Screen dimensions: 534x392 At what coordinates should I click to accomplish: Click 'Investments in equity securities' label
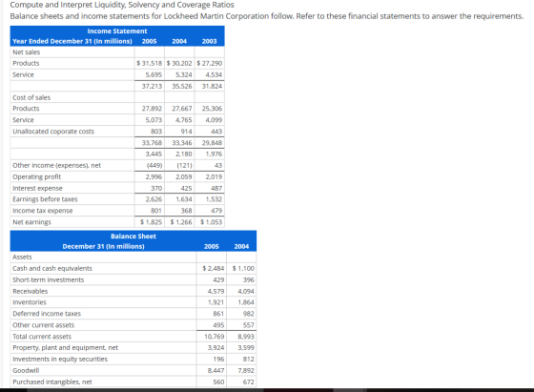pos(60,360)
